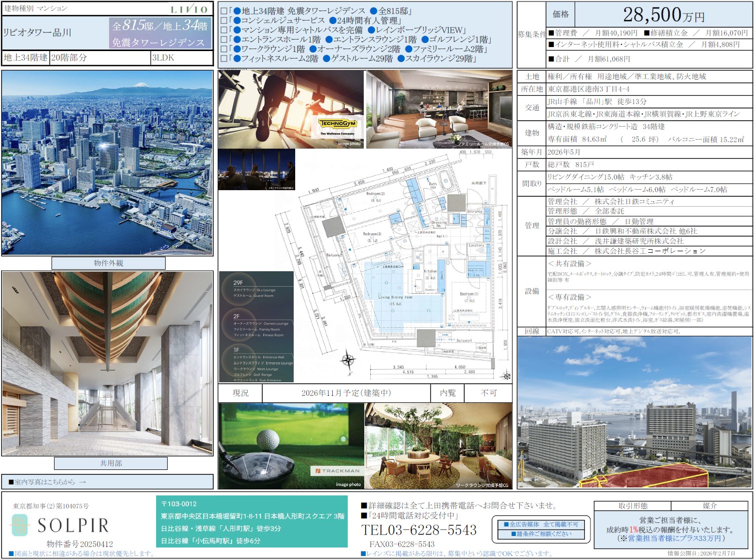Check the box beside フィットネスルーム2階 line
This screenshot has height=560, width=754.
[x=224, y=59]
